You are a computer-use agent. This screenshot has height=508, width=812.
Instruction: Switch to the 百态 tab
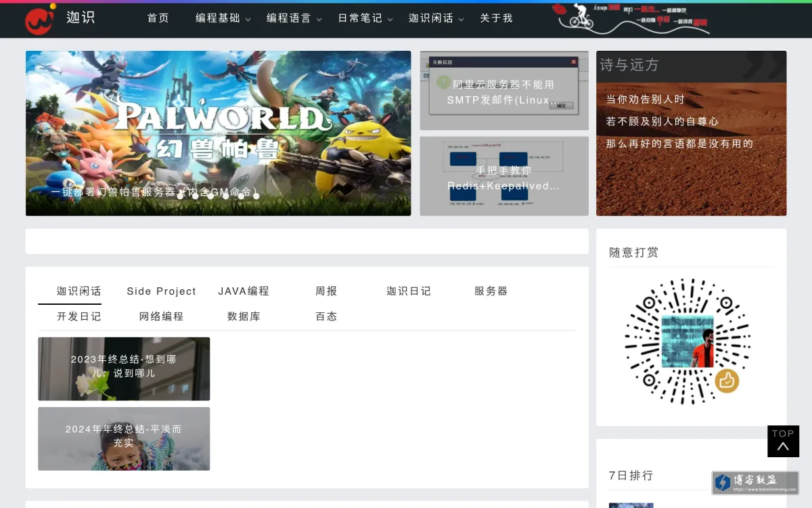pos(326,316)
